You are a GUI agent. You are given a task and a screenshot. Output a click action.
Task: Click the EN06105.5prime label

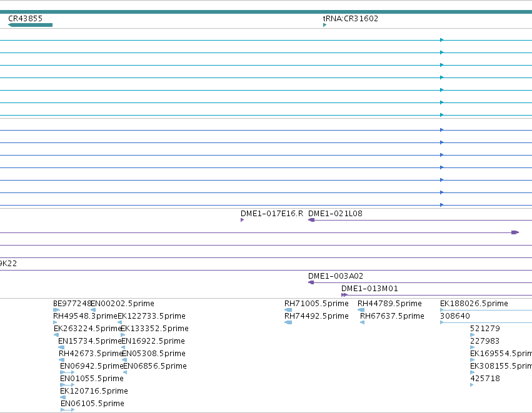point(93,404)
